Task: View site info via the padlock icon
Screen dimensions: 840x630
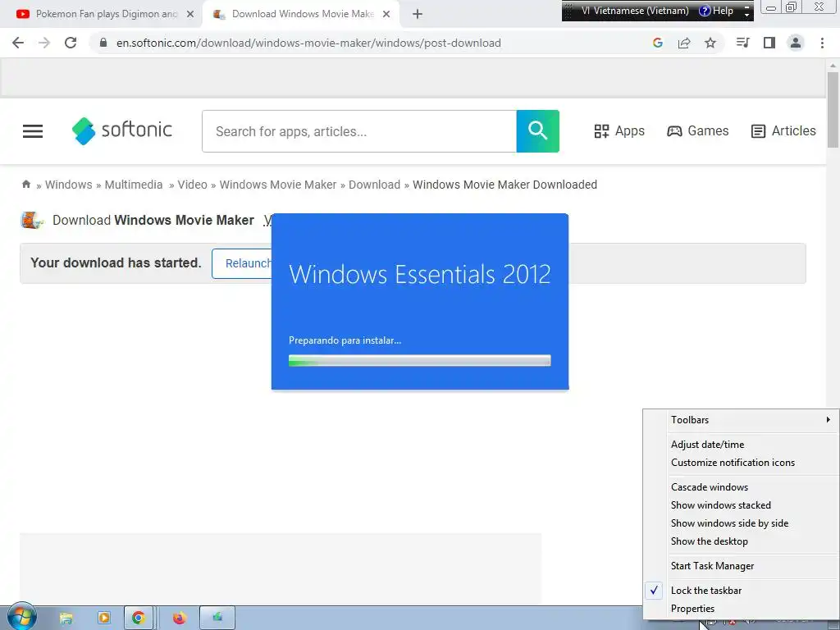Action: pyautogui.click(x=103, y=43)
